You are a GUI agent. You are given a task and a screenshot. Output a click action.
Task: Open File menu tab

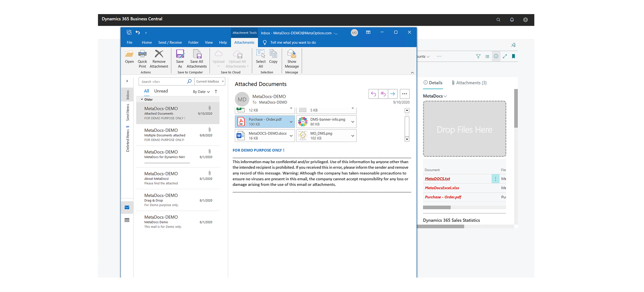coord(129,43)
